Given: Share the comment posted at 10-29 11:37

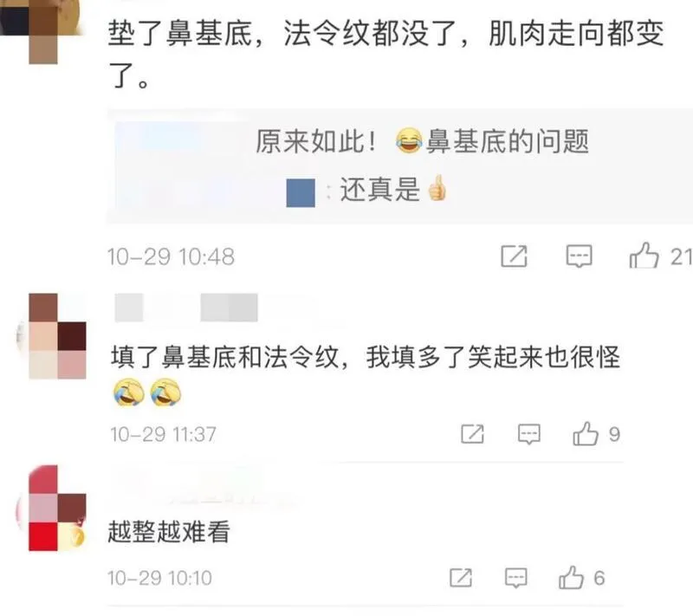Looking at the screenshot, I should pos(472,434).
